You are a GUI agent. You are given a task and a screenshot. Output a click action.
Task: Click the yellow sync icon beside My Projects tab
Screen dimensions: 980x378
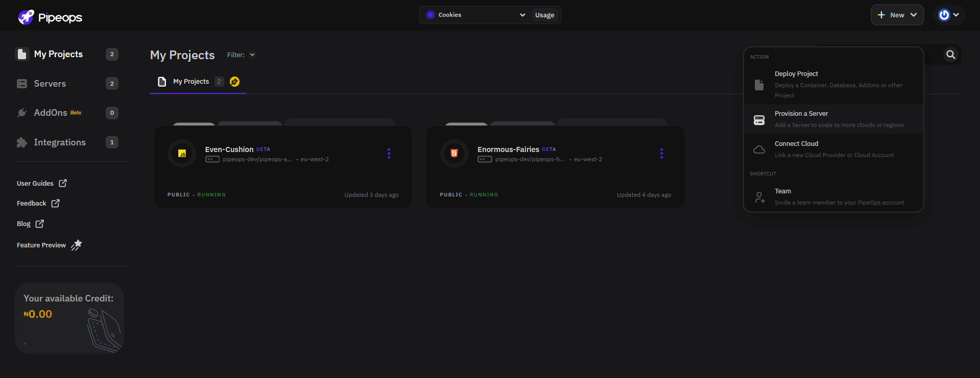234,82
